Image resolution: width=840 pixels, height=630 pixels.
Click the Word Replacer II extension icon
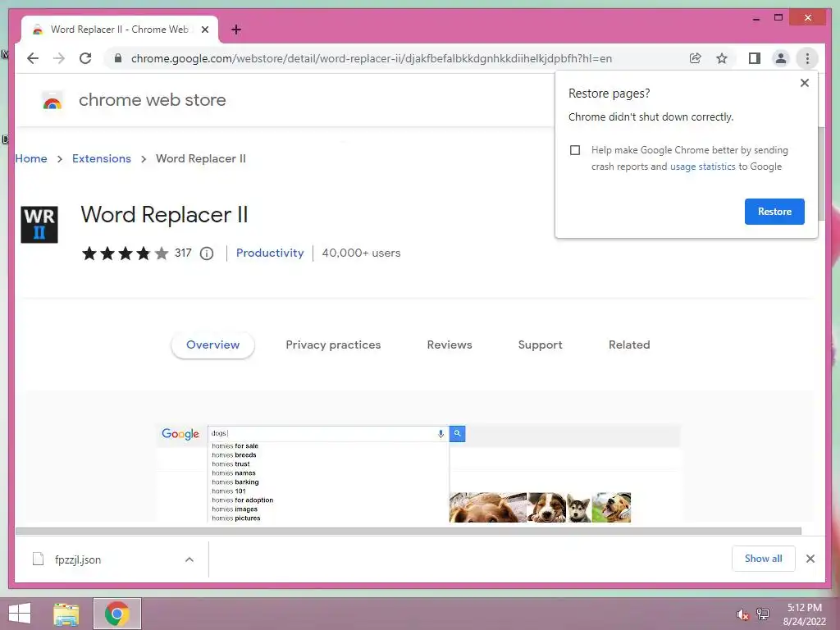(x=39, y=225)
